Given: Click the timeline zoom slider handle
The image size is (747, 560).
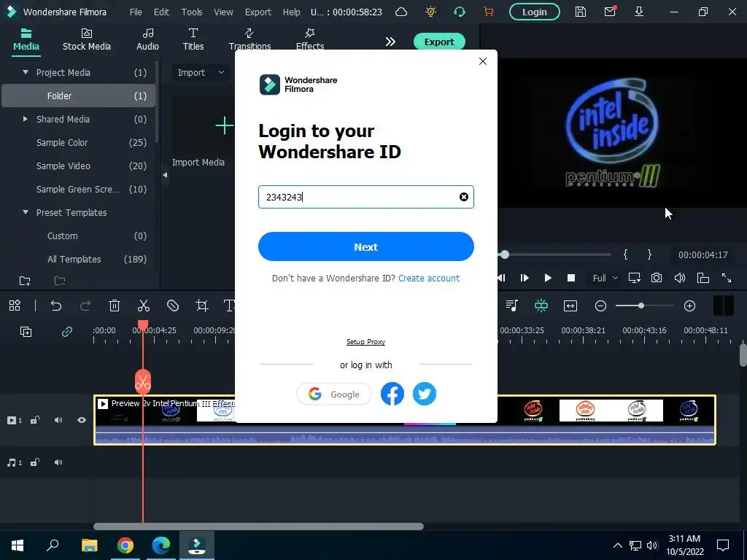Looking at the screenshot, I should (641, 306).
